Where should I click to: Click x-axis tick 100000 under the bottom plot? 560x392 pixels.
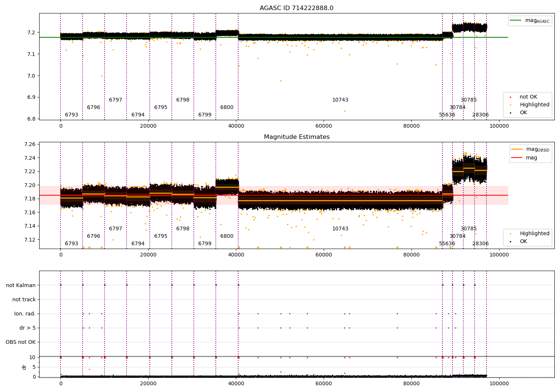tap(499, 383)
